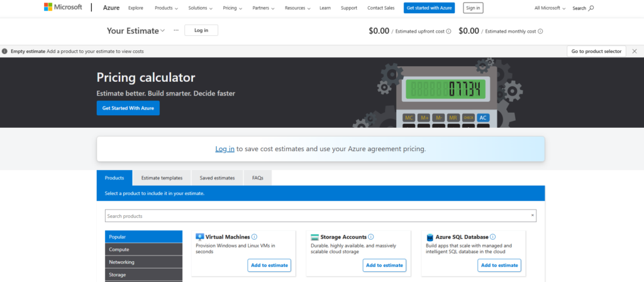Screen dimensions: 644x282
Task: Clear the Search products field
Action: pos(532,215)
